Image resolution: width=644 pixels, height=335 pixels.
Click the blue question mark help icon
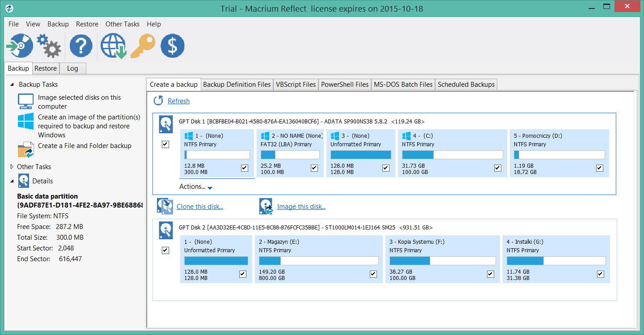(81, 46)
